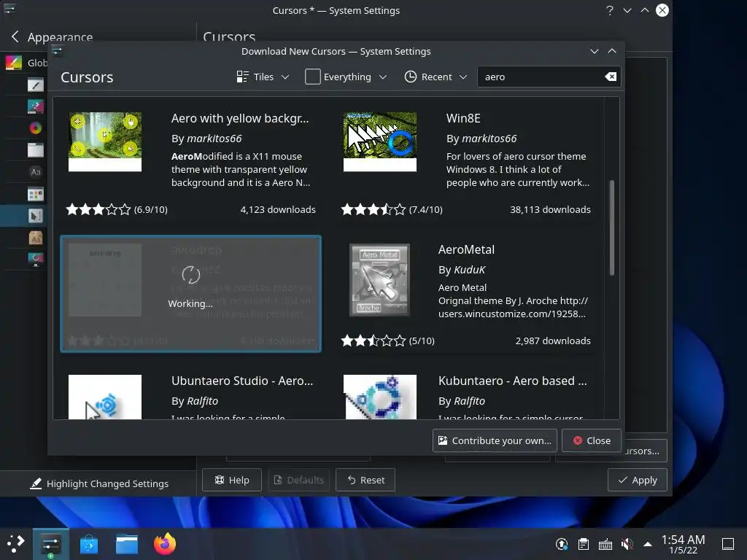747x560 pixels.
Task: Open the Fonts 'Aa' sidebar icon
Action: (x=35, y=172)
